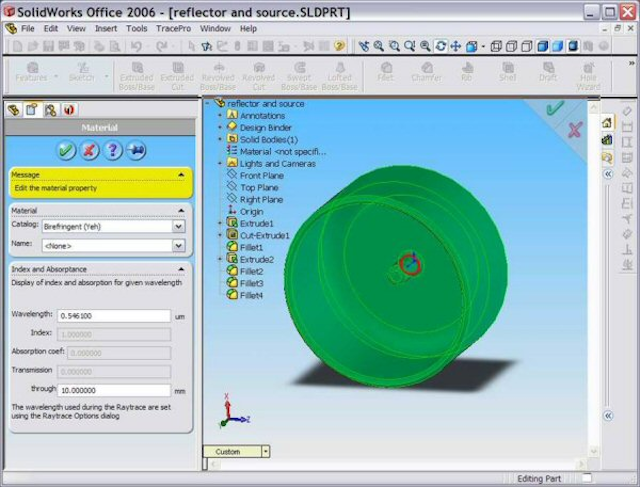Switch to the PropertyManager tab
Screen dimensions: 640x487
[x=32, y=110]
